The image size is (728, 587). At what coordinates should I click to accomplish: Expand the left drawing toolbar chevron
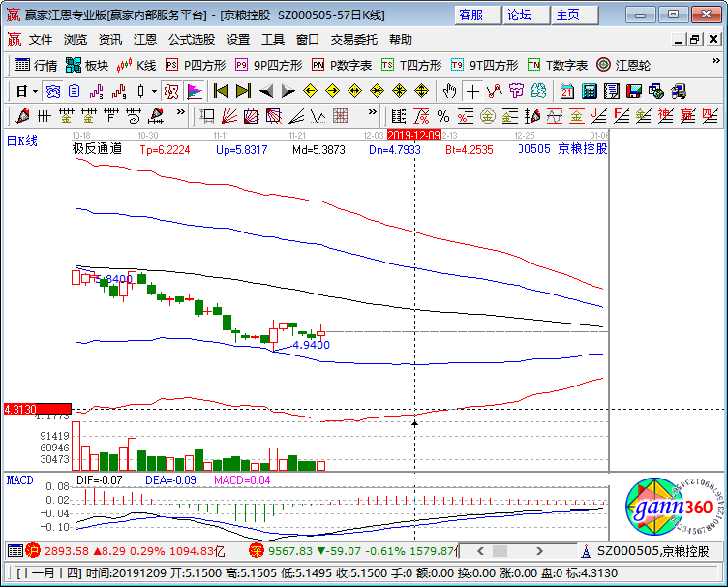click(181, 112)
